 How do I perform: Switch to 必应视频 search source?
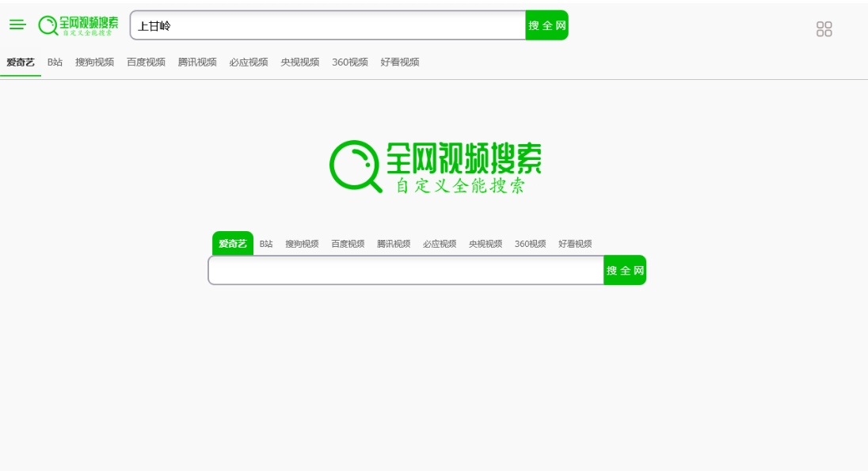tap(247, 62)
